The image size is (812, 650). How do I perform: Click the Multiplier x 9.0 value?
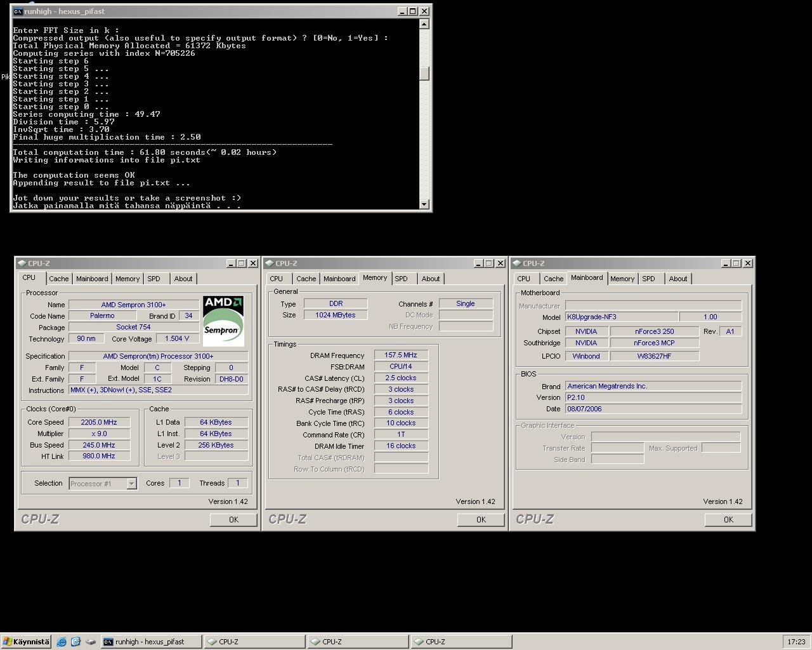[x=99, y=434]
